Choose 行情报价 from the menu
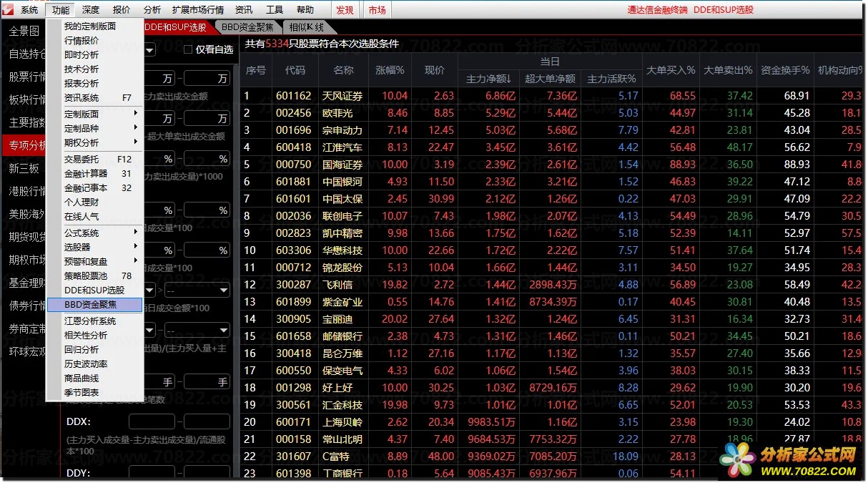868x483 pixels. (x=94, y=41)
